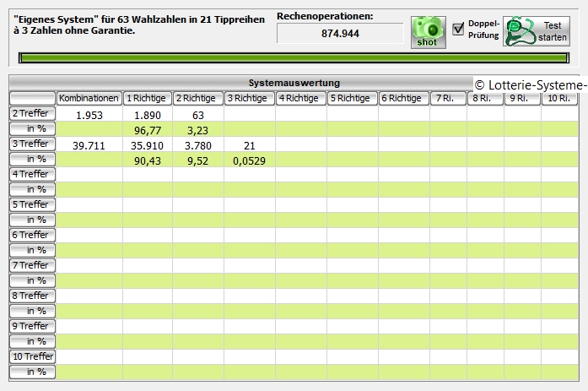588x391 pixels.
Task: Click the 5 Richtige column header
Action: tap(352, 98)
